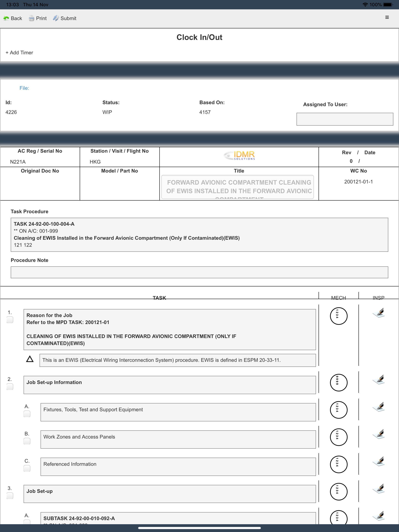Screen dimensions: 399x532
Task: Check the box for step 2 Job Set-up Information
Action: click(x=10, y=387)
